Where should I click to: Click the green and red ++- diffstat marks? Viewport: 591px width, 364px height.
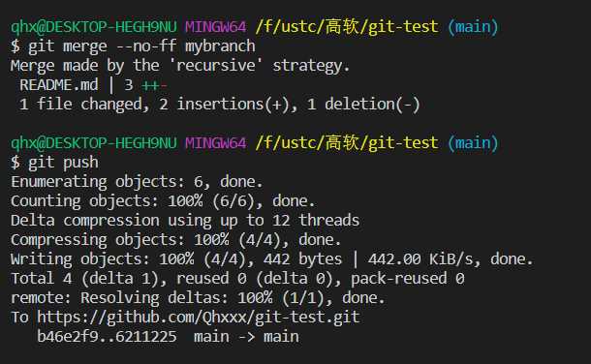point(155,86)
